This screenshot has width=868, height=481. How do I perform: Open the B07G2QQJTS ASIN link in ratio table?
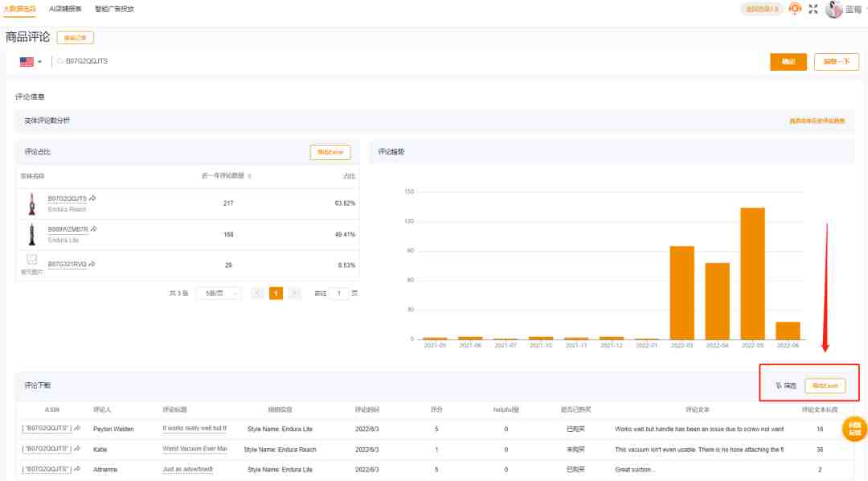(x=67, y=199)
